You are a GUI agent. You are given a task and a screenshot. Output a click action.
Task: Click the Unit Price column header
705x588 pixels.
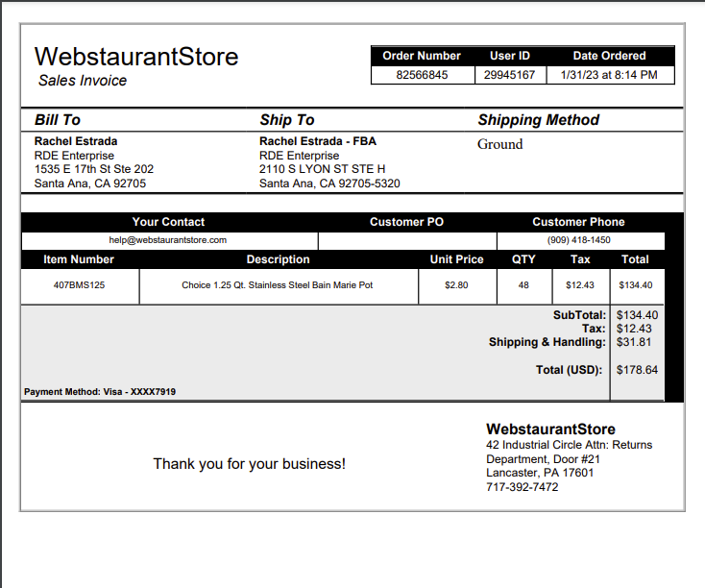(x=456, y=259)
